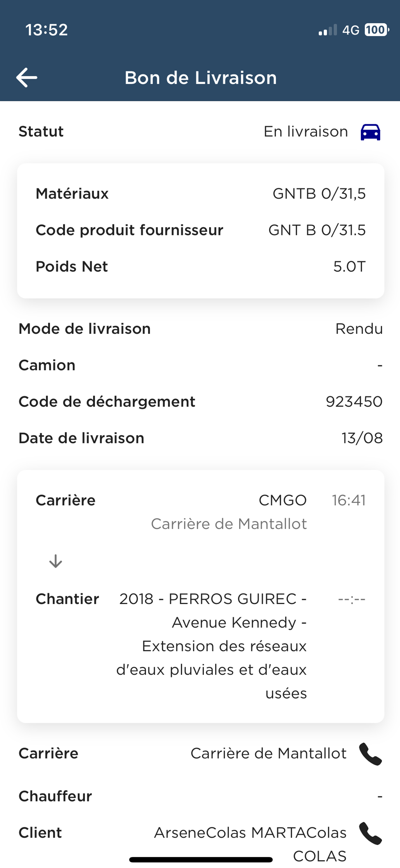Viewport: 400px width, 868px height.
Task: Tap the 4G network indicator
Action: [x=351, y=30]
